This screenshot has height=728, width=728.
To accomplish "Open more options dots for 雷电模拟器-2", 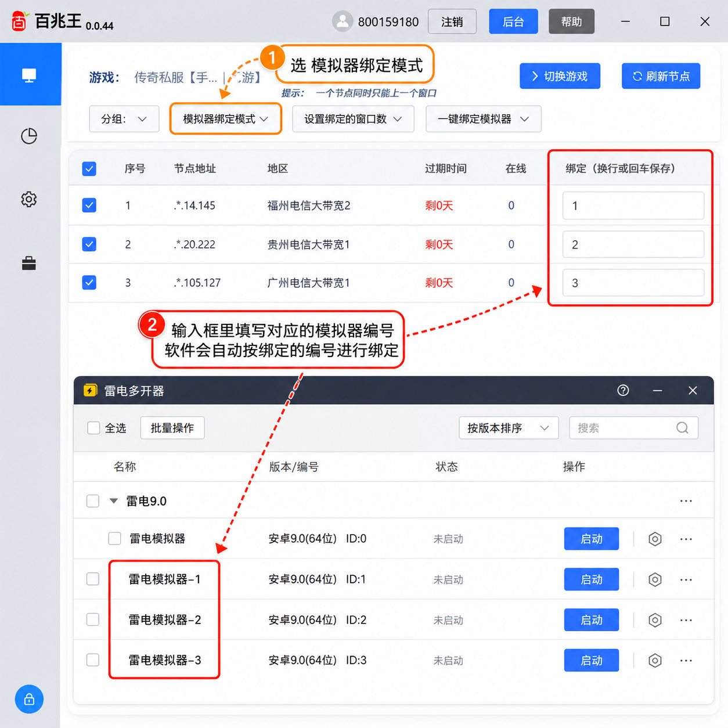I will 686,620.
